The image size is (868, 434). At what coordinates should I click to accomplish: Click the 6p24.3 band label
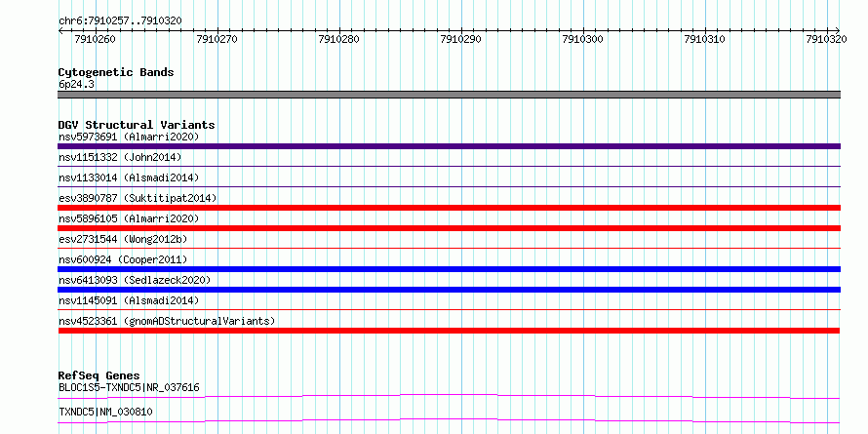pyautogui.click(x=74, y=85)
